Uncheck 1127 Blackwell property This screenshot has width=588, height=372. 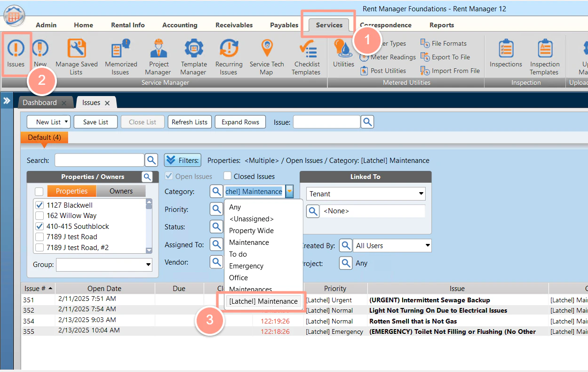(40, 205)
